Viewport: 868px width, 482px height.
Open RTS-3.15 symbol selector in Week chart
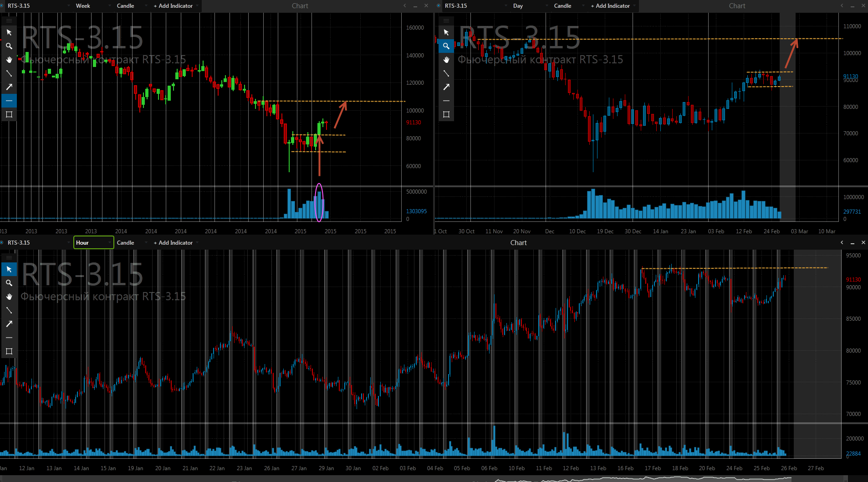[39, 6]
